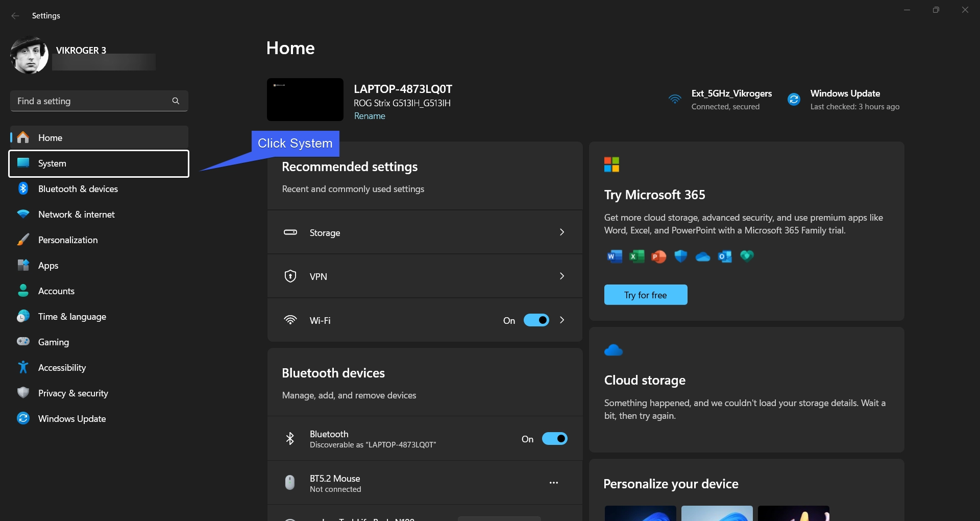Select Windows Update in the sidebar

[99, 419]
